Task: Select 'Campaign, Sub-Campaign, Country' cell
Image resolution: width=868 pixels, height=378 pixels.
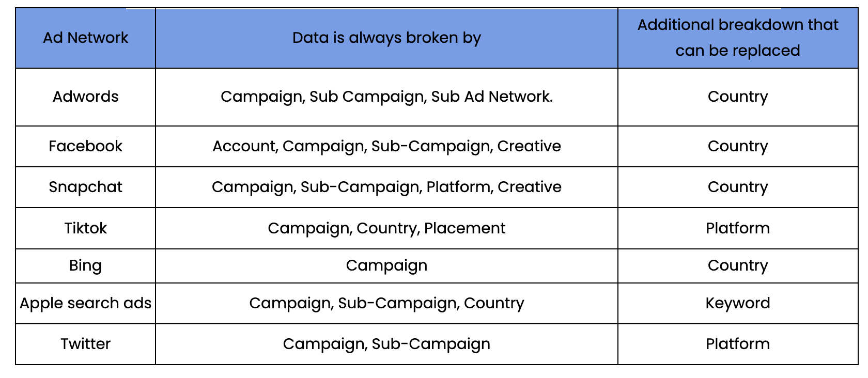Action: pyautogui.click(x=386, y=303)
